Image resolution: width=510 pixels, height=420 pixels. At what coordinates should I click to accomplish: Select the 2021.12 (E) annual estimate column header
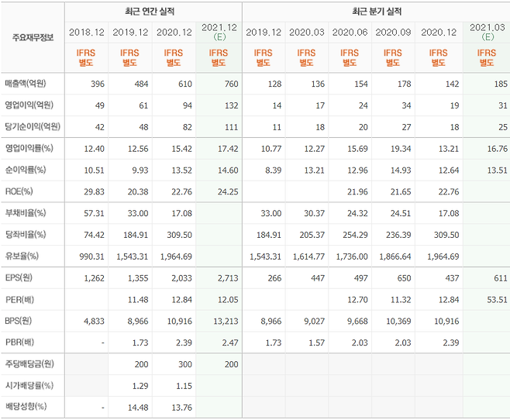point(219,32)
